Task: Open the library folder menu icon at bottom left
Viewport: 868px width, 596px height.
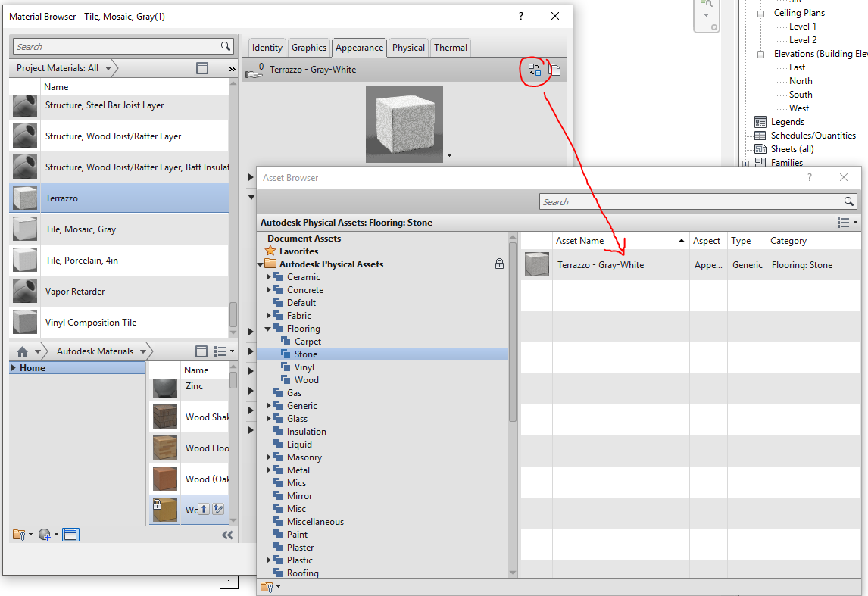Action: tap(22, 535)
